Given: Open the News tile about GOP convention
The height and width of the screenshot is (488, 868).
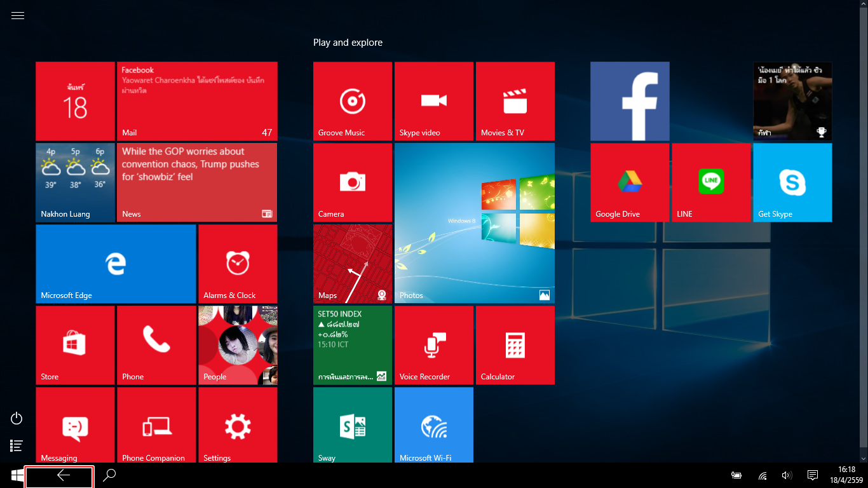Looking at the screenshot, I should 197,182.
